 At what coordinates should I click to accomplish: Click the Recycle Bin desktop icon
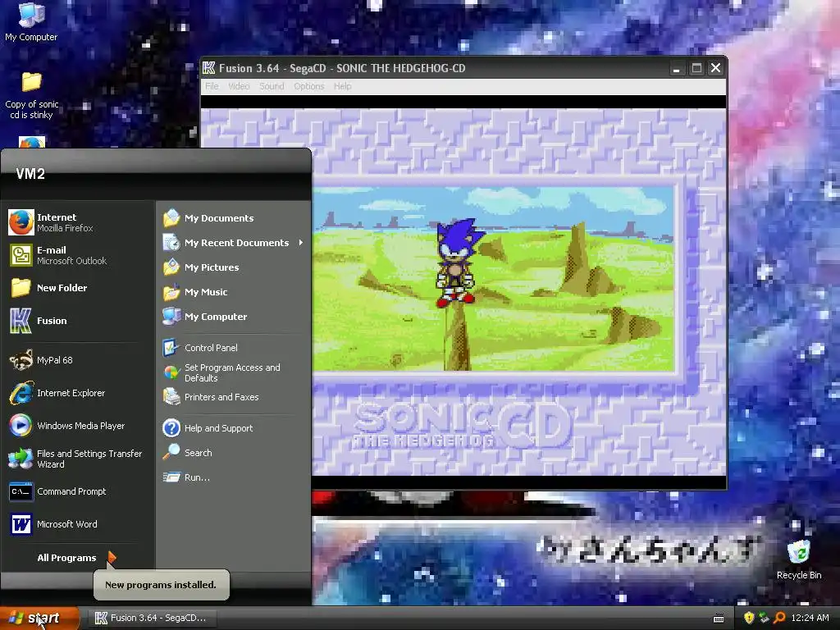799,559
